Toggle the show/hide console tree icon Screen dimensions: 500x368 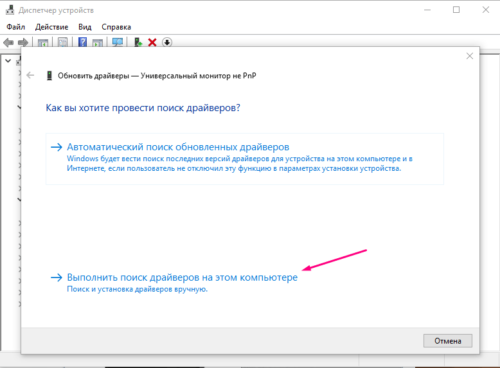coord(43,42)
